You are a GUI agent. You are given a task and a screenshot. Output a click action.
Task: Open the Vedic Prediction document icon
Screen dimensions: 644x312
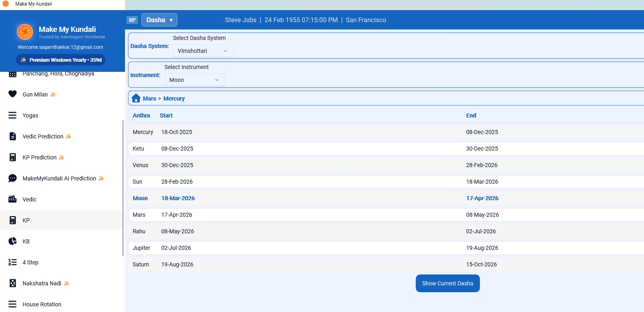(13, 136)
